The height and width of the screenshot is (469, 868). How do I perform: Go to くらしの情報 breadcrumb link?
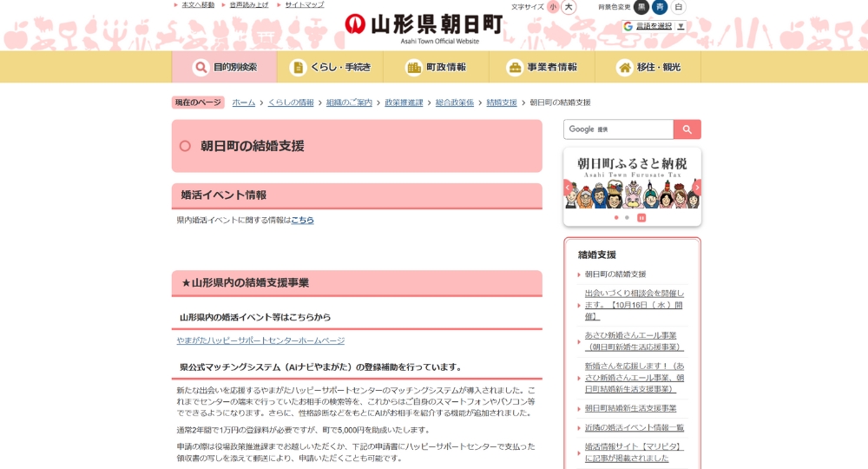291,102
